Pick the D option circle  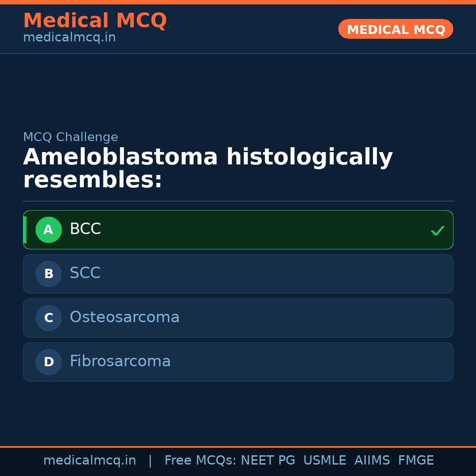tap(48, 362)
